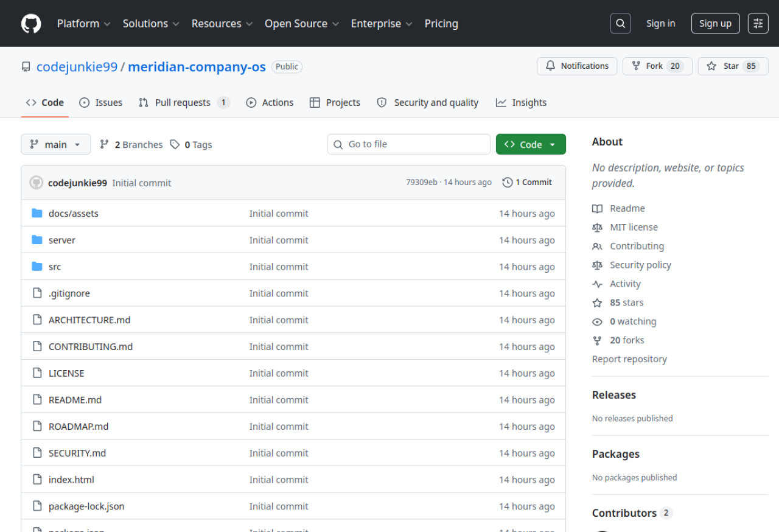Click the src folder icon
This screenshot has width=779, height=532.
click(x=37, y=267)
